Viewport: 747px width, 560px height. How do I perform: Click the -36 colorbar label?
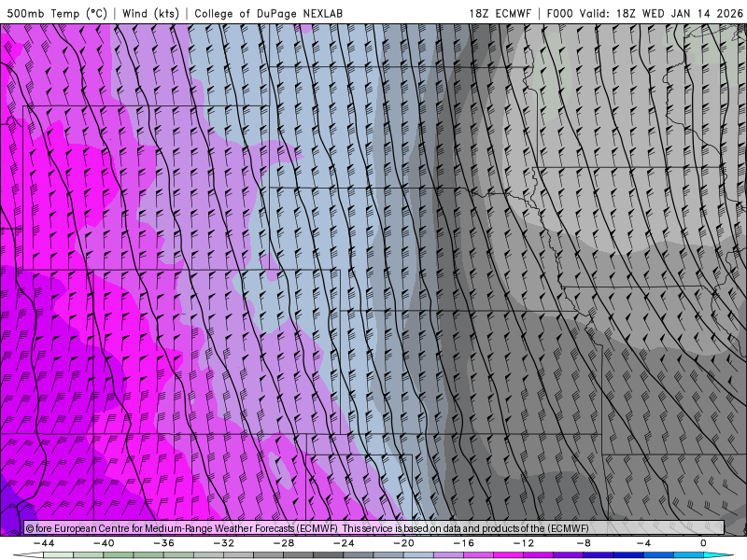point(163,543)
